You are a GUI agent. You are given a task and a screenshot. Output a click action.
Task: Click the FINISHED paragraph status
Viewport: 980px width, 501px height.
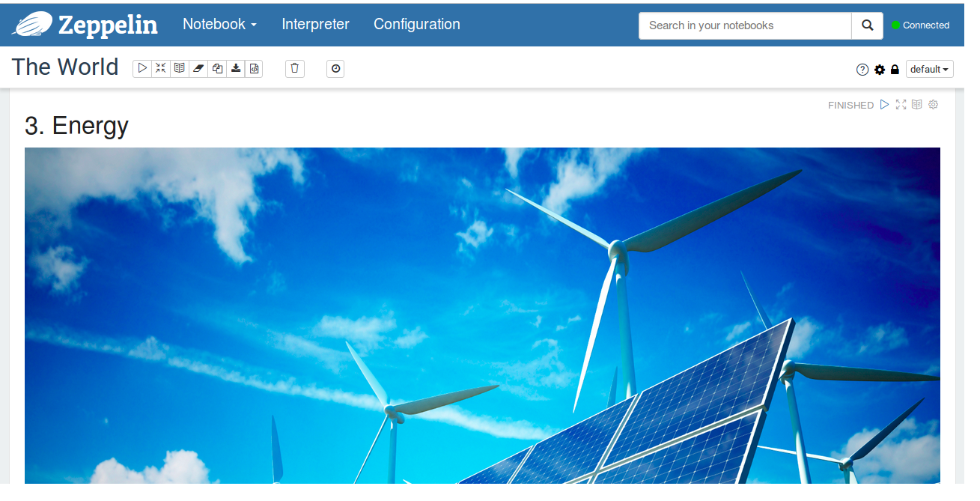coord(850,106)
